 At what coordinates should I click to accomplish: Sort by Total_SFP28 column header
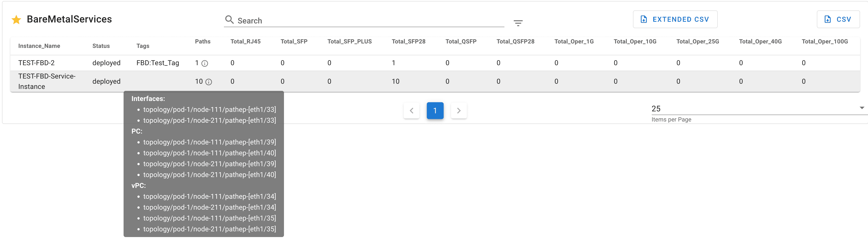click(408, 41)
